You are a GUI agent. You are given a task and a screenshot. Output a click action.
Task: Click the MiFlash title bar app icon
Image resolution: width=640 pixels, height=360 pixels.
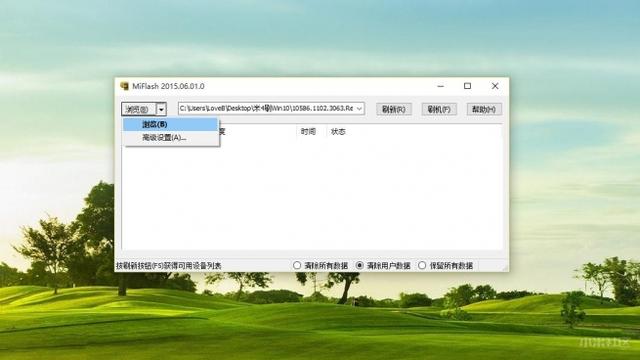[124, 86]
